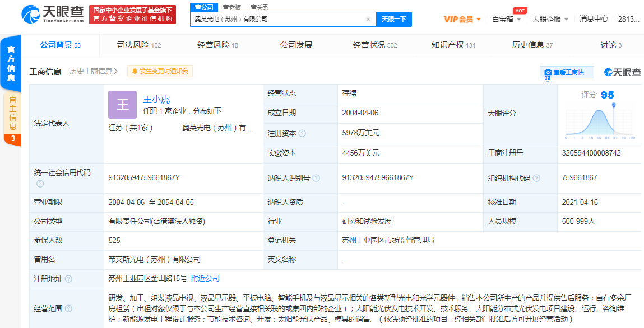
Task: Click 奥英光电（苏州）有… company link
Action: pos(217,128)
